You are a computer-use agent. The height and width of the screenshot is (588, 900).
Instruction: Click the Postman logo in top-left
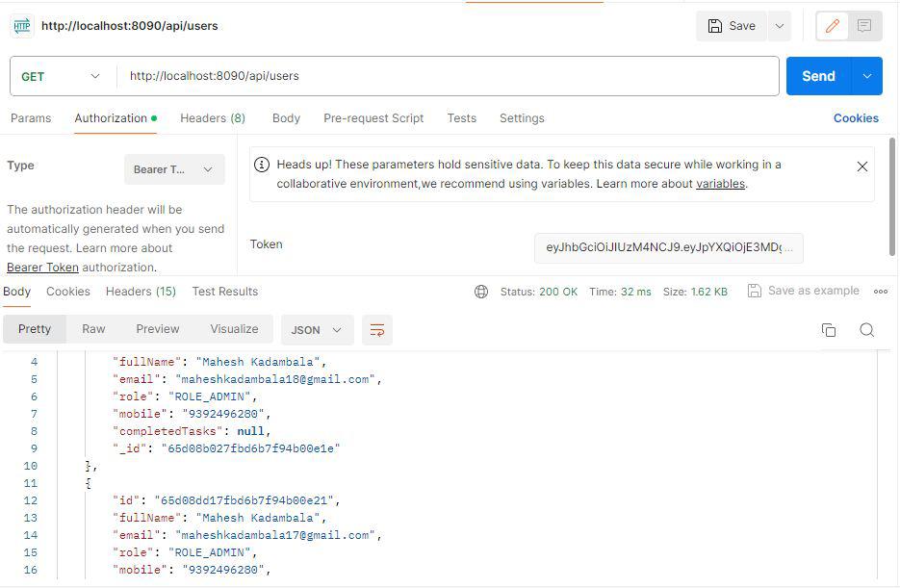21,26
